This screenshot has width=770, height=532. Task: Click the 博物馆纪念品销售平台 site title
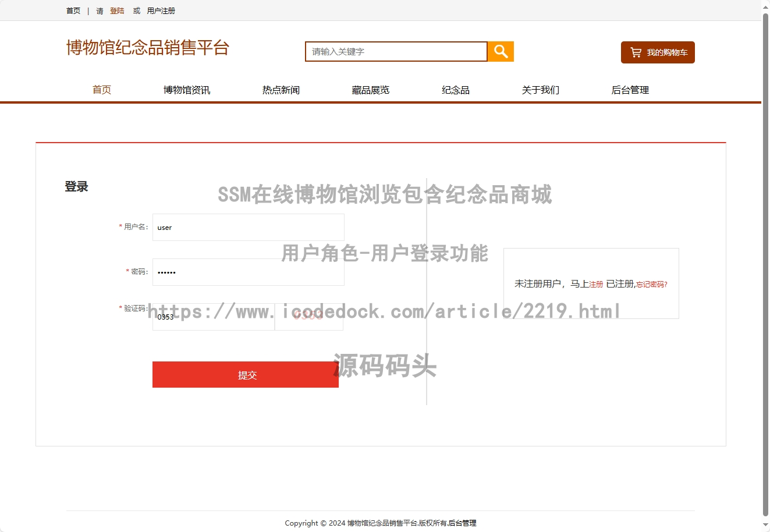[148, 47]
